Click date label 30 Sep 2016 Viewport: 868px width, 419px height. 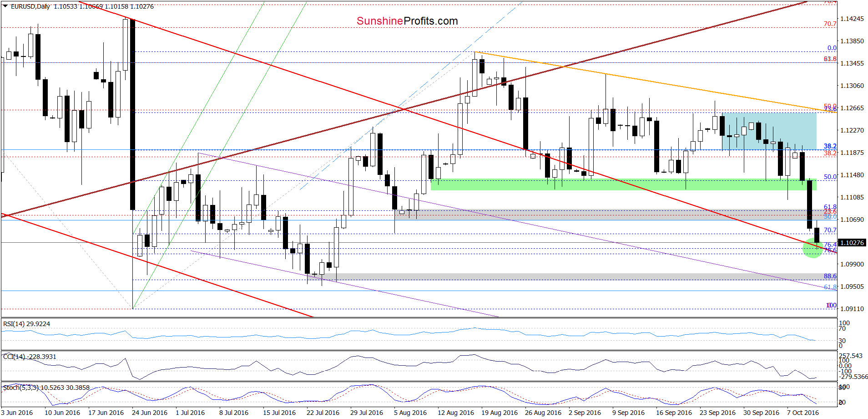click(761, 413)
